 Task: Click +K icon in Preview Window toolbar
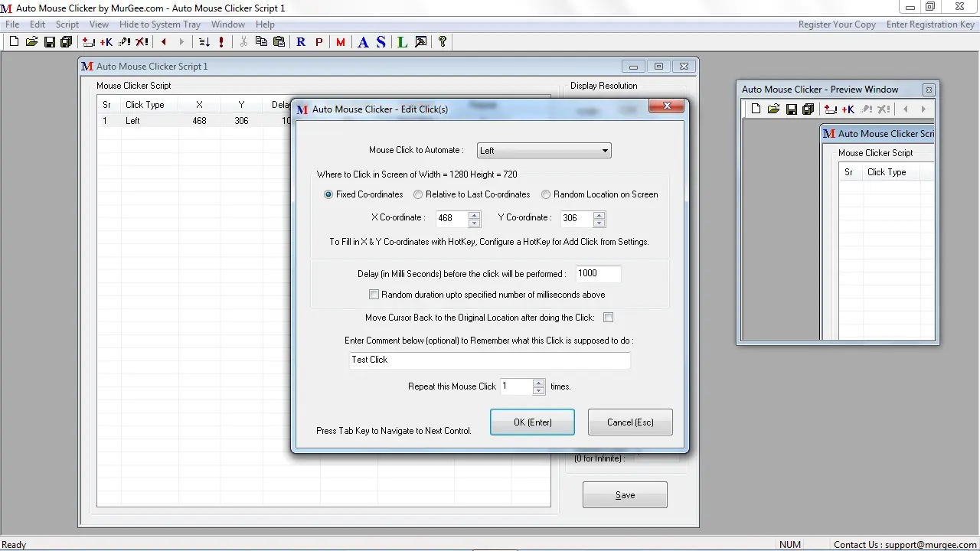click(x=848, y=109)
